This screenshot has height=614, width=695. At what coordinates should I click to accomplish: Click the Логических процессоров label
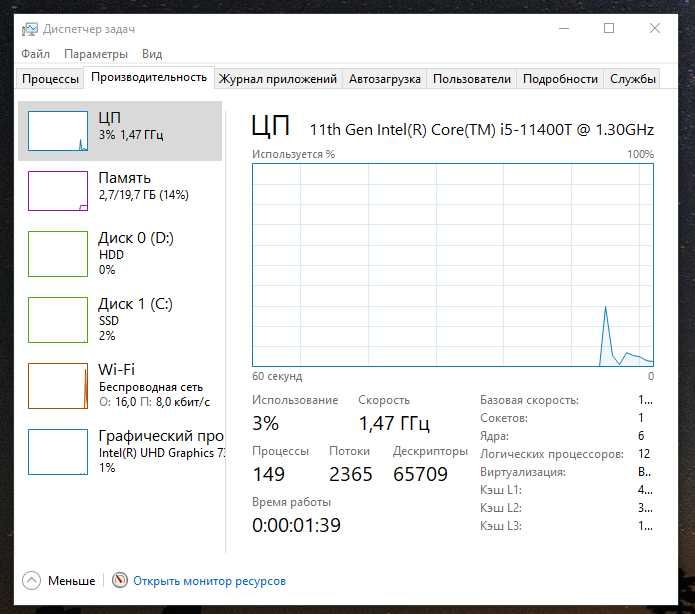[x=552, y=454]
